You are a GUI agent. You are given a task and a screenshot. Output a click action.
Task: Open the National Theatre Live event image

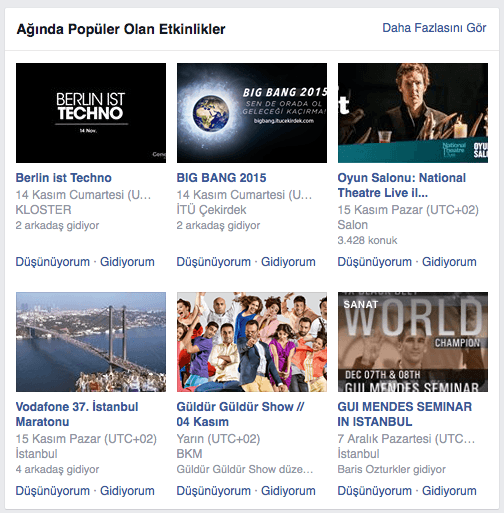pos(413,113)
